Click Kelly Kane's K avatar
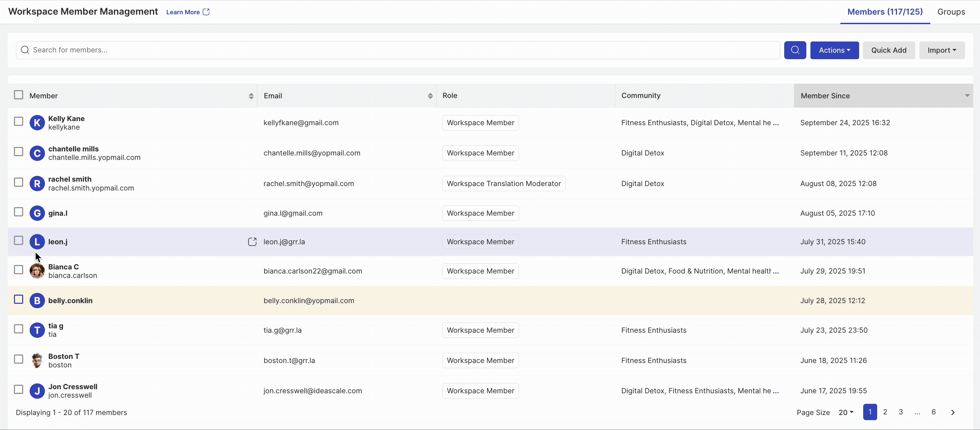Image resolution: width=980 pixels, height=430 pixels. [x=37, y=123]
